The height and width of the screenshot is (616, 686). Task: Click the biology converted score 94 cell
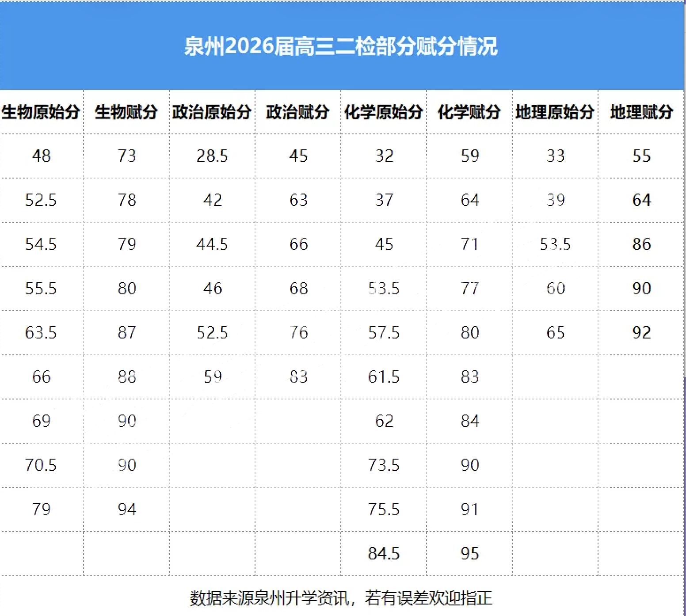(x=127, y=509)
